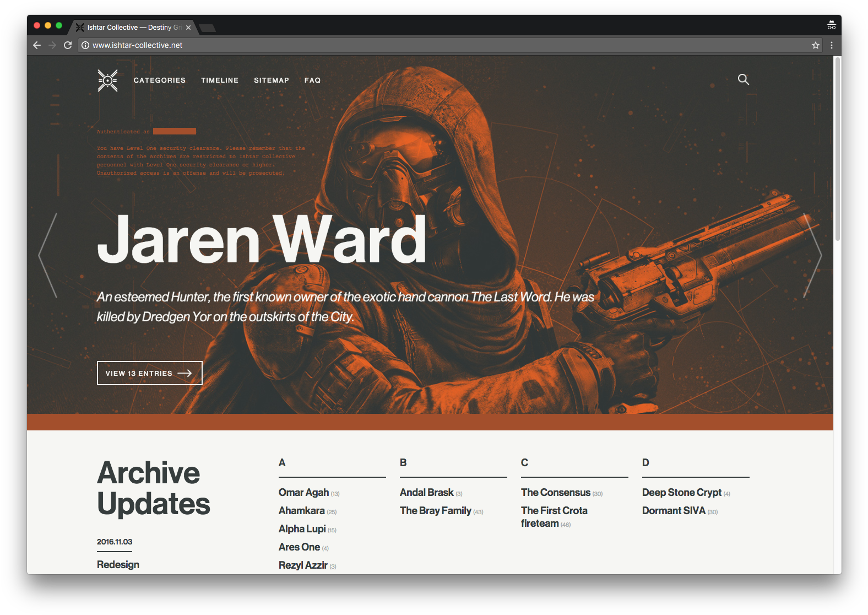
Task: Click the Jaren Ward description paragraph
Action: [x=345, y=307]
